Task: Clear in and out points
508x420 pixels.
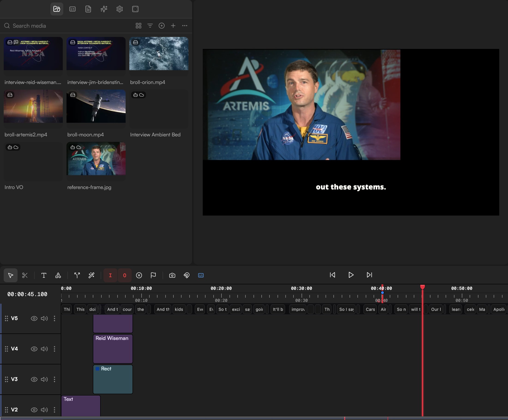Action: [x=139, y=275]
